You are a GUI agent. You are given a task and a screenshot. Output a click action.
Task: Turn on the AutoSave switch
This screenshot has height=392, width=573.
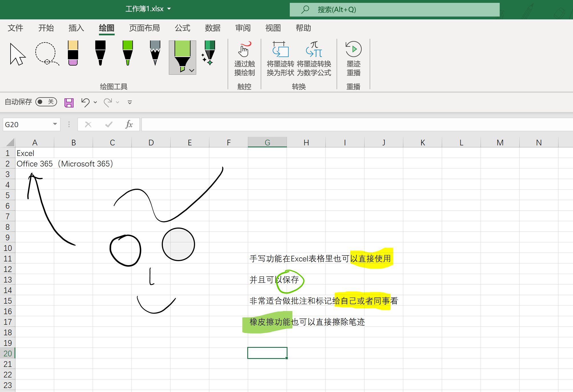click(x=46, y=102)
